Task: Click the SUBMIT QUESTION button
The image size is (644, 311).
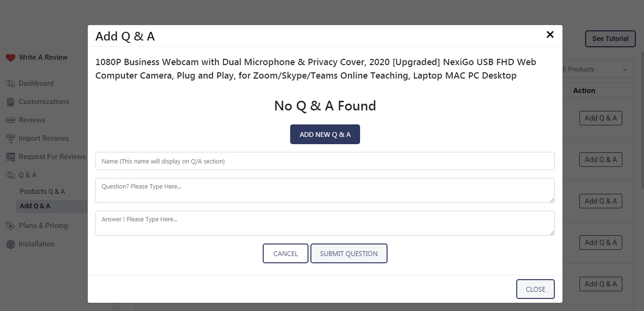Action: [x=349, y=254]
